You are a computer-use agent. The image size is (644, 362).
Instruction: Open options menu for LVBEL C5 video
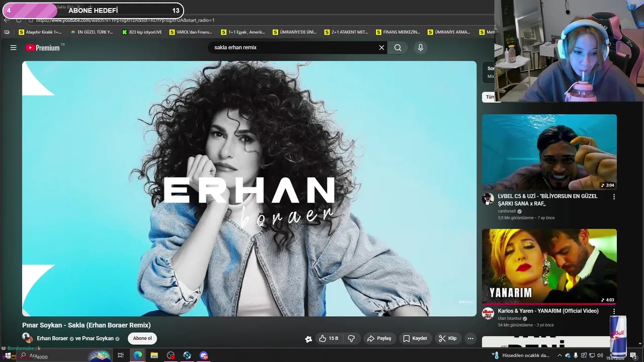pyautogui.click(x=614, y=197)
